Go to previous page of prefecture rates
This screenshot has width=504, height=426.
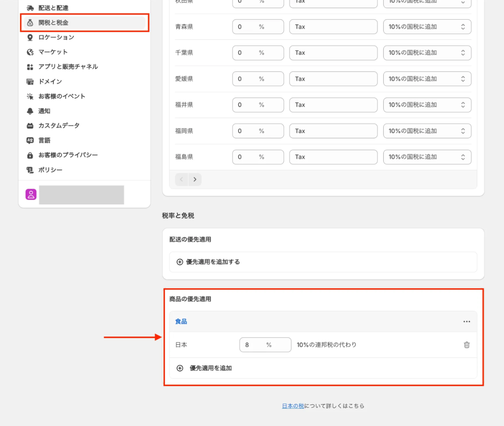tap(181, 179)
